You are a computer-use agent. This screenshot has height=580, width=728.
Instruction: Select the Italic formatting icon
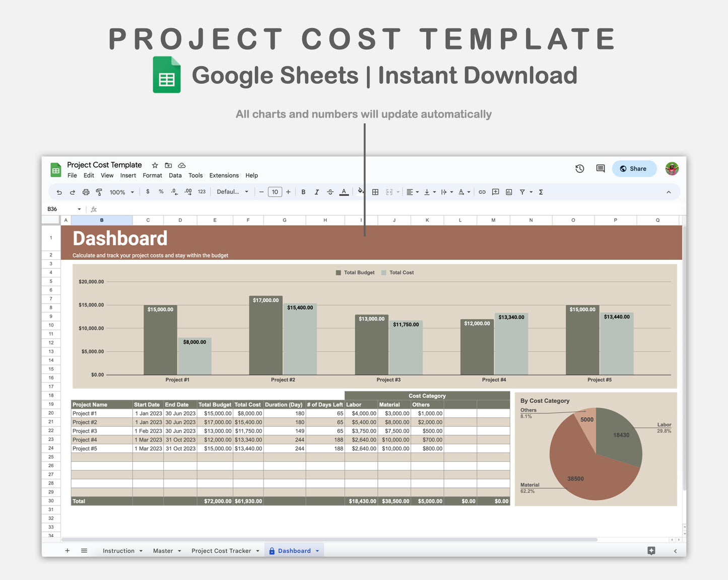coord(317,192)
